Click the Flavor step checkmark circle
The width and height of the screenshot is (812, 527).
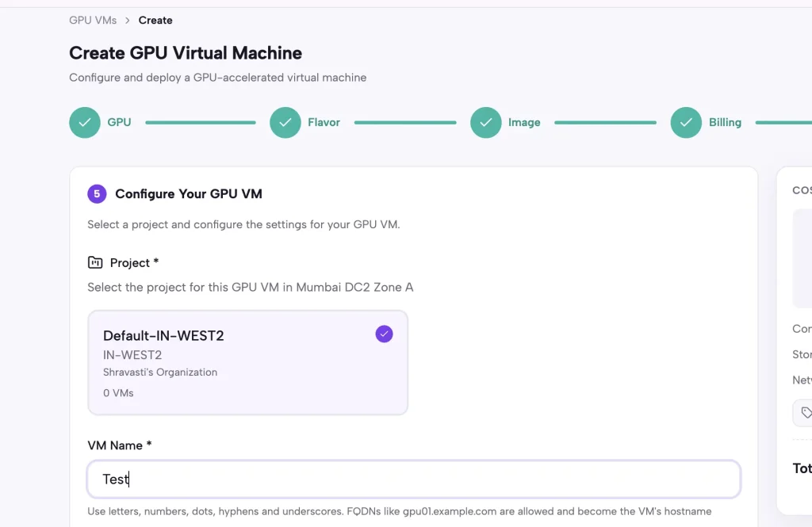pyautogui.click(x=285, y=123)
